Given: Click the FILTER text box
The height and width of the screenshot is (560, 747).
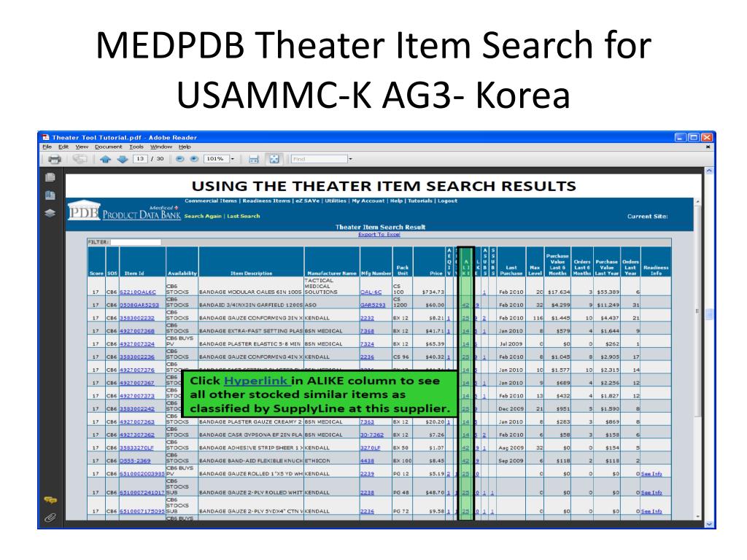Looking at the screenshot, I should [135, 242].
